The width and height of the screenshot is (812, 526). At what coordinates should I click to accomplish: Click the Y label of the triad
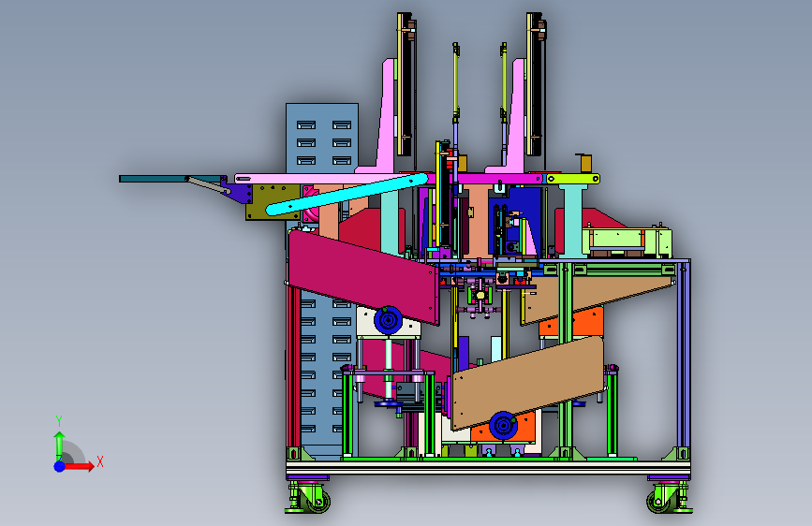(x=59, y=421)
